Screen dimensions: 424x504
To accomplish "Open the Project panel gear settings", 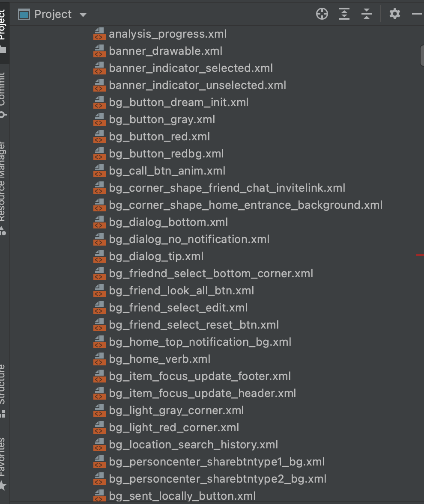I will pos(395,14).
